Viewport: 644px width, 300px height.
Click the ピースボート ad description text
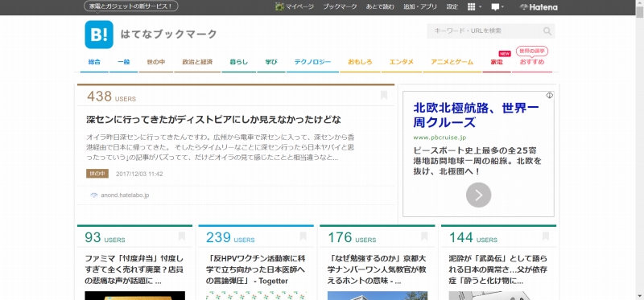[x=477, y=161]
